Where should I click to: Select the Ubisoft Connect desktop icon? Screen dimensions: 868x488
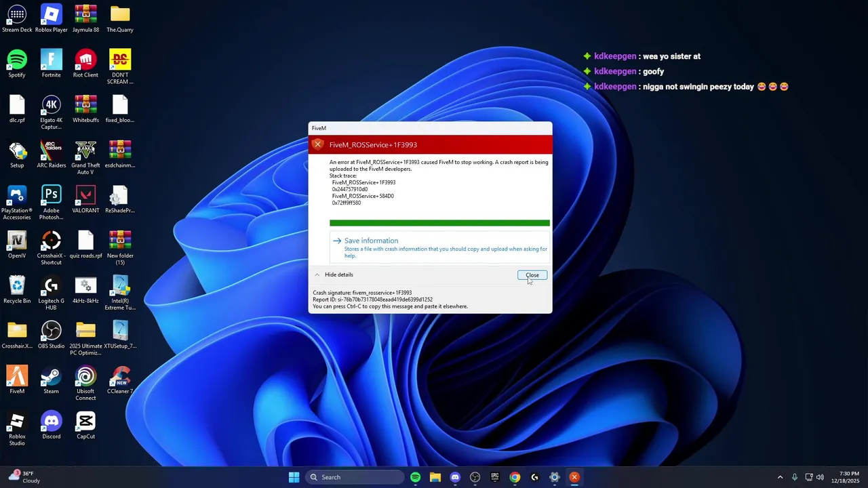point(85,384)
